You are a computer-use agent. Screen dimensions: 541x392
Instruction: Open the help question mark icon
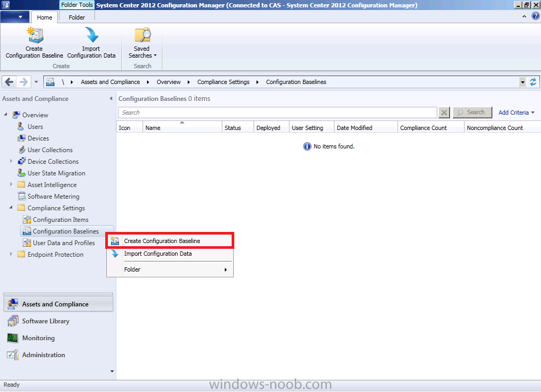pyautogui.click(x=536, y=16)
